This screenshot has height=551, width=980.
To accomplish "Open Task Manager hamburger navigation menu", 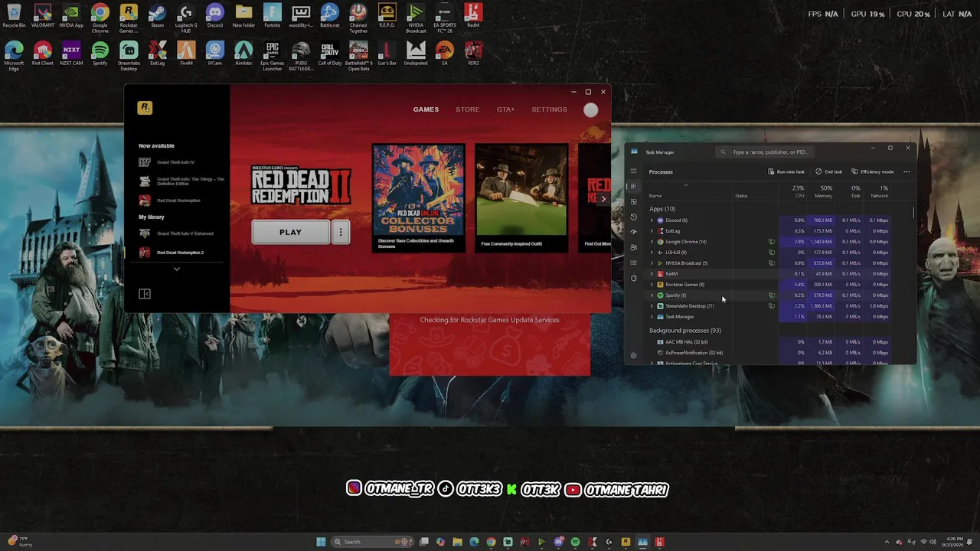I will pyautogui.click(x=633, y=171).
